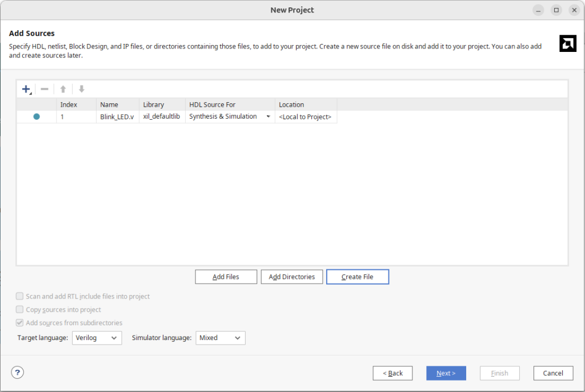Maximize the New Project window
Image resolution: width=585 pixels, height=392 pixels.
pos(556,10)
